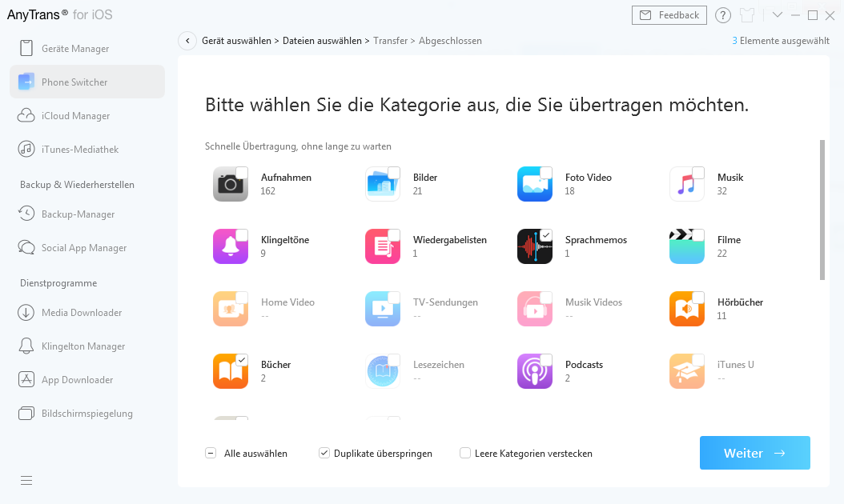844x504 pixels.
Task: Open iCloud Manager in sidebar
Action: tap(87, 116)
